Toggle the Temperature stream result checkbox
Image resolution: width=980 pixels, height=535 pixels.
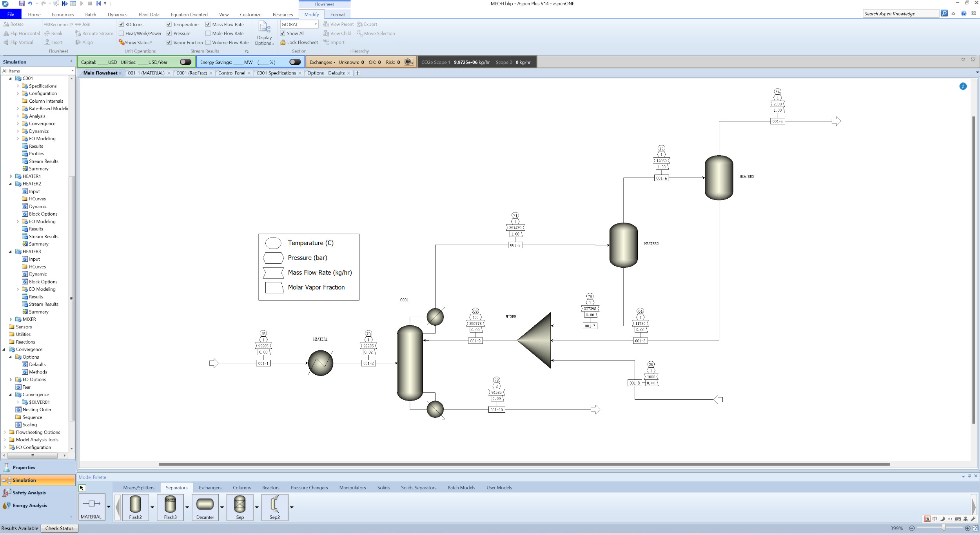[x=169, y=24]
